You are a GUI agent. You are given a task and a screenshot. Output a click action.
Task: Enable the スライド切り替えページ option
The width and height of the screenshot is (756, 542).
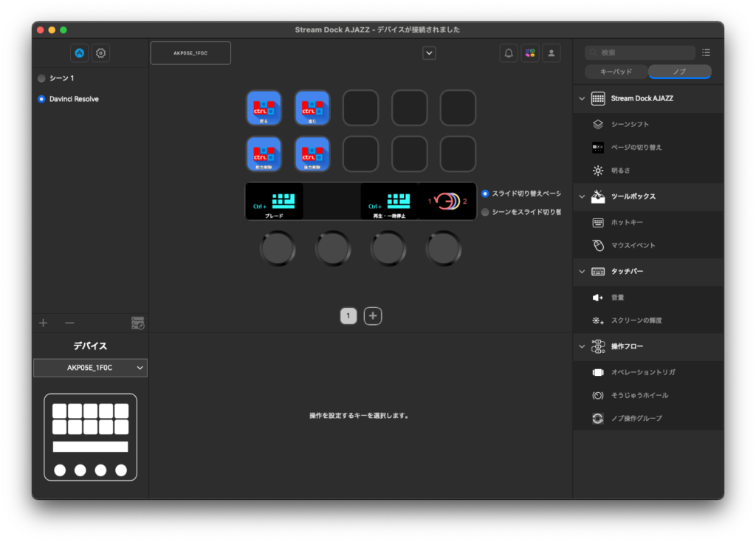484,194
